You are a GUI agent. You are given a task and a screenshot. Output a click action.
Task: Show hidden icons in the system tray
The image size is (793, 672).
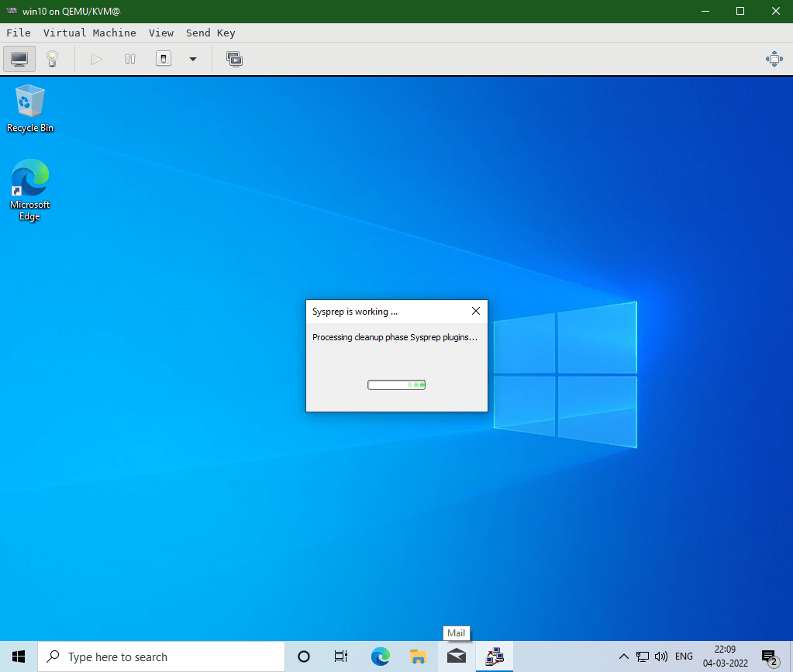[623, 656]
